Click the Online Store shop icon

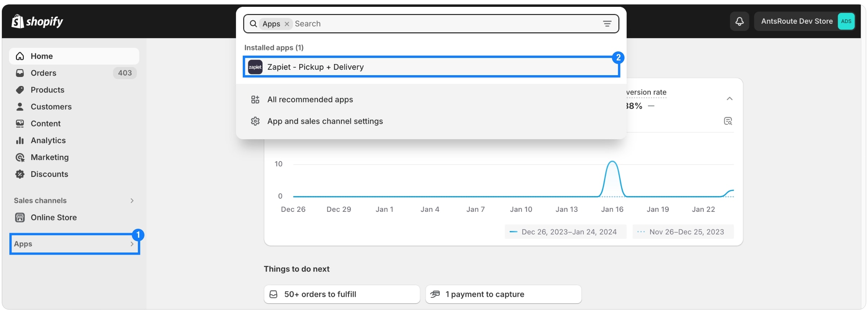20,218
